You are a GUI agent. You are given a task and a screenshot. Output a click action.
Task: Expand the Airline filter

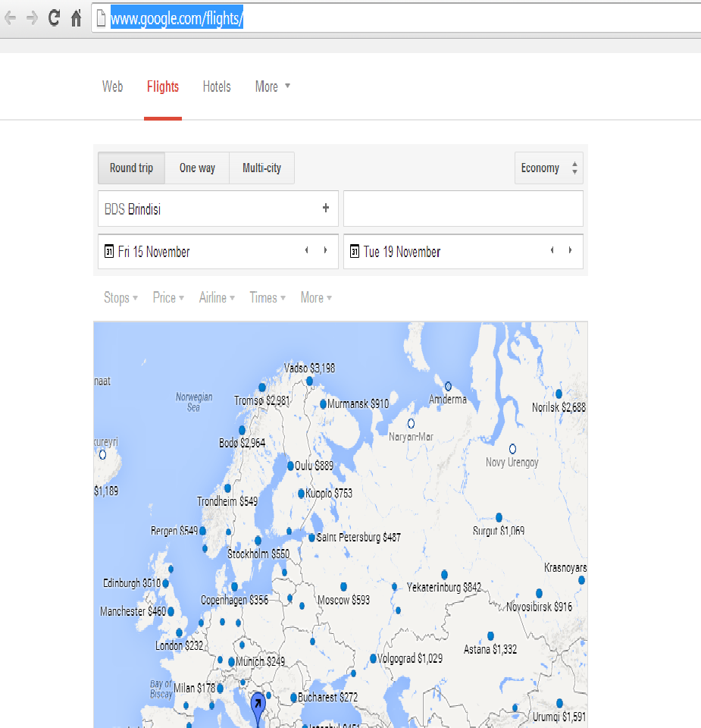coord(217,297)
